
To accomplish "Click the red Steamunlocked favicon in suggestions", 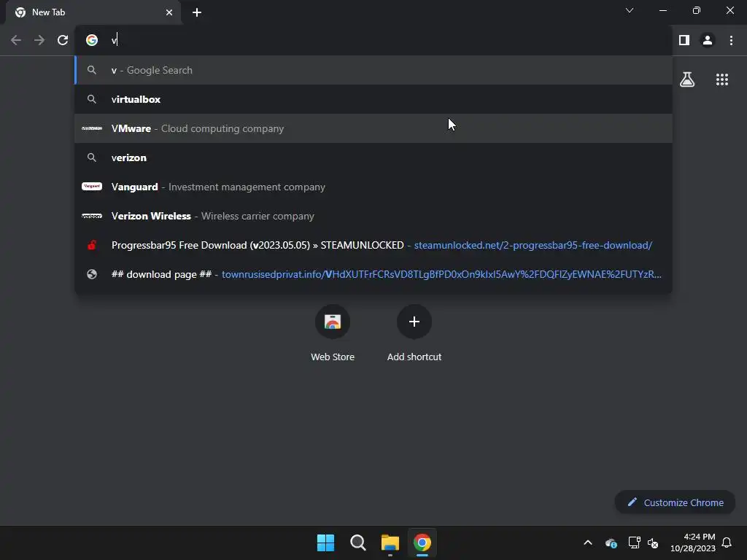I will 92,245.
